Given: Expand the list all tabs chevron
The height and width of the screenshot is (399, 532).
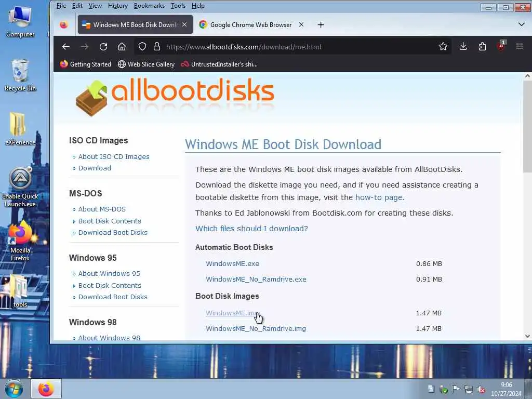Looking at the screenshot, I should pos(522,24).
